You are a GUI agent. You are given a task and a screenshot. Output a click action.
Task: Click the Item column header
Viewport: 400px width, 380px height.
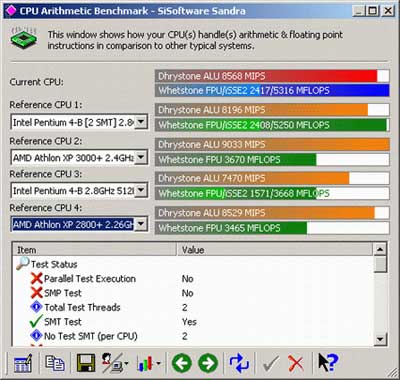coord(95,250)
